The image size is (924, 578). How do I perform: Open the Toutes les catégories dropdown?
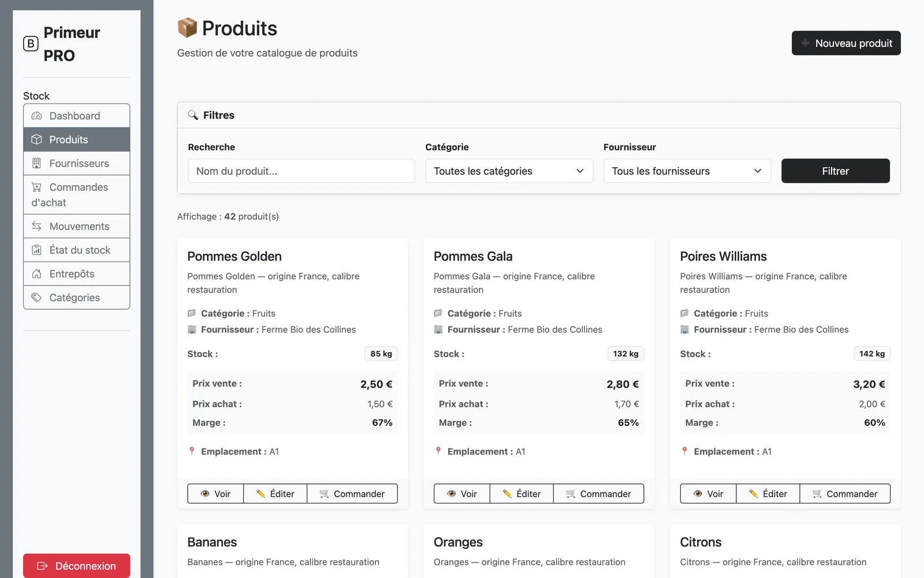509,171
